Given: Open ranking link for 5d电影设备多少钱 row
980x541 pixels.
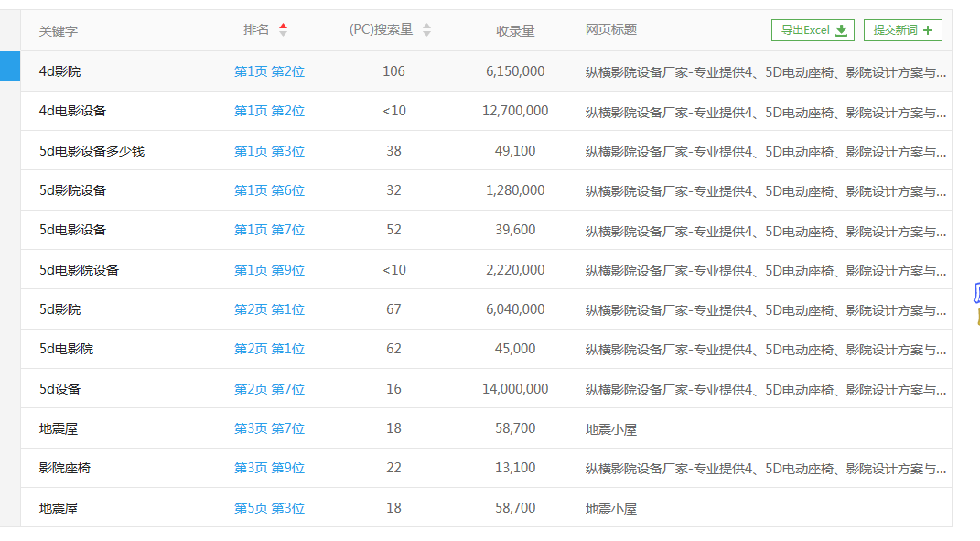Looking at the screenshot, I should (x=269, y=151).
